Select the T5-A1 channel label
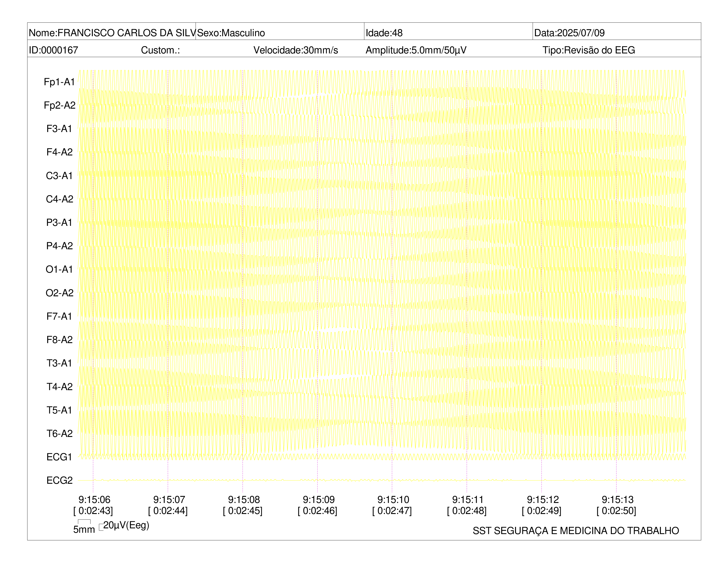Viewport: 728px width, 563px height. click(59, 410)
